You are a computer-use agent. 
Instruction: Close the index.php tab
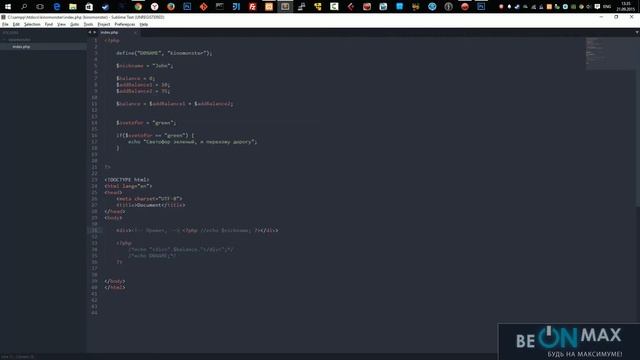(x=135, y=32)
